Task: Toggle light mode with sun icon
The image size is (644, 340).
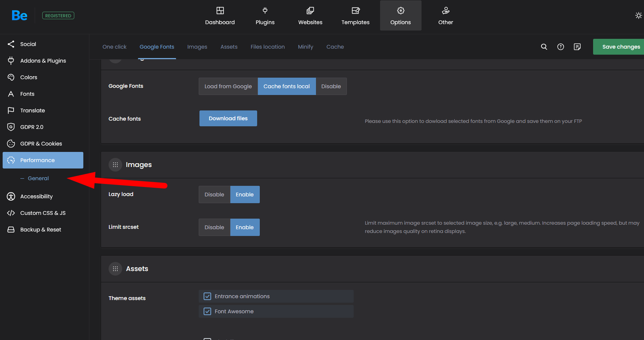Action: click(638, 15)
